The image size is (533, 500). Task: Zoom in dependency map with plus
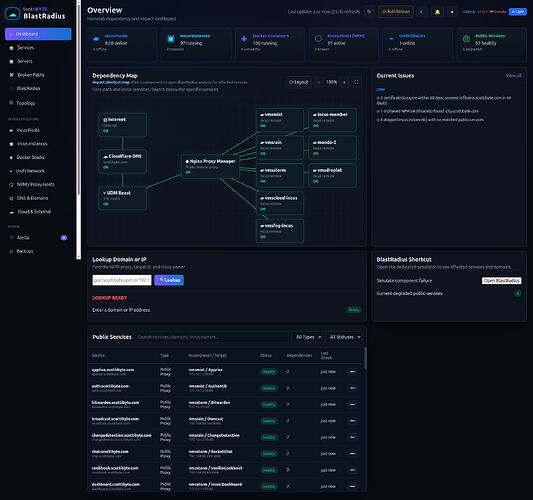(344, 82)
